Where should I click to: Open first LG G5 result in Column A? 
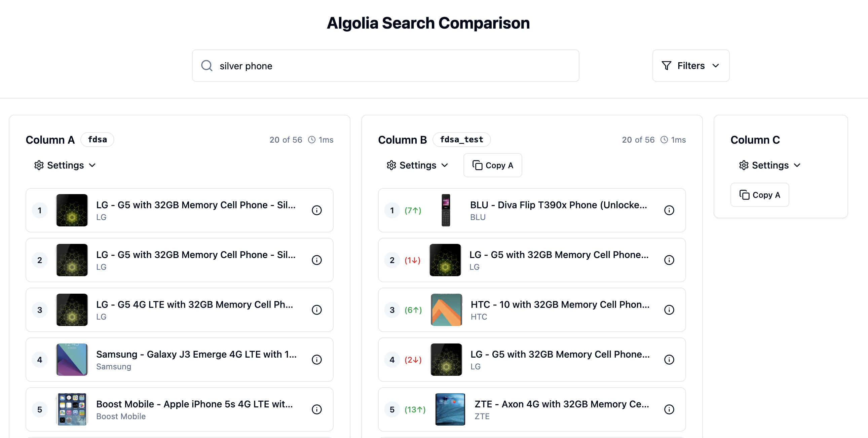click(x=195, y=205)
